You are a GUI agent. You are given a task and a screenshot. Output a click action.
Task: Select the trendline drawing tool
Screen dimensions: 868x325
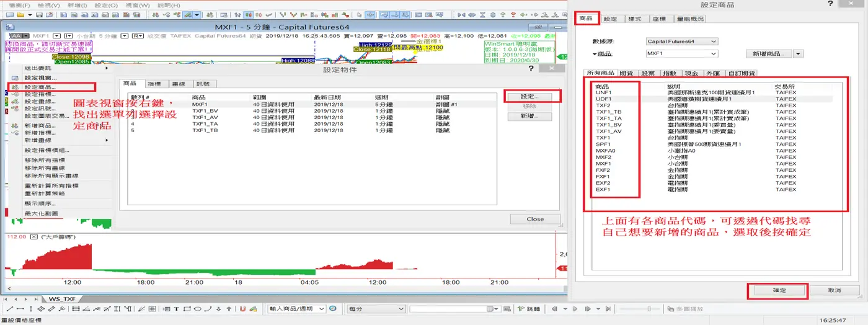(10, 308)
